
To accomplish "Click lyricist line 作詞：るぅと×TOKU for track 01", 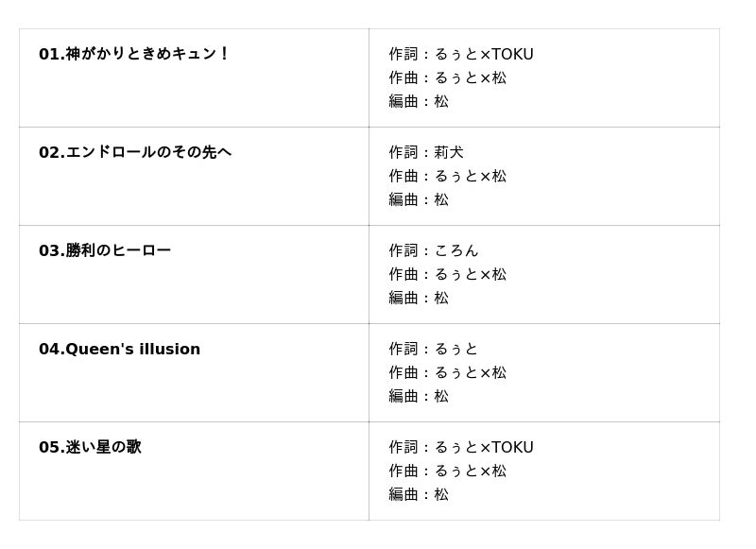I will pyautogui.click(x=461, y=54).
